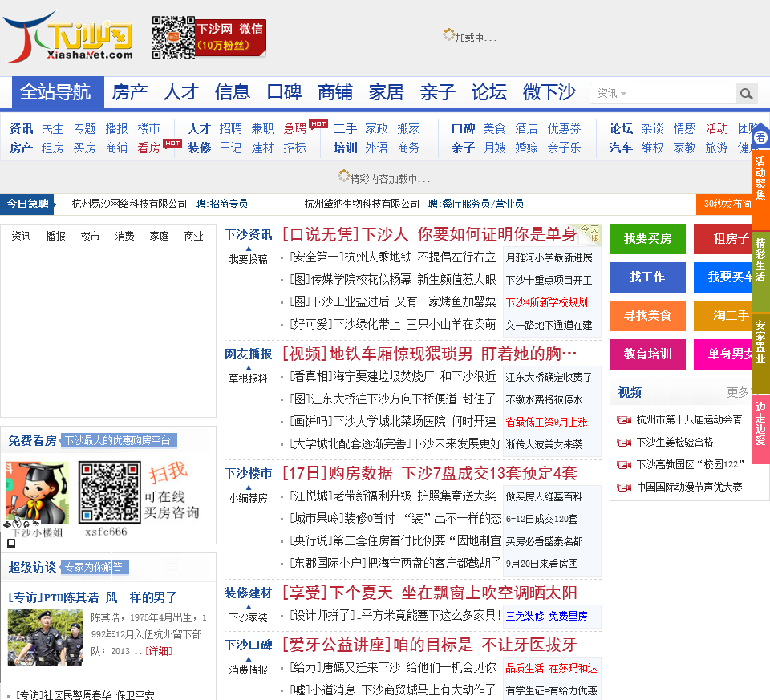The height and width of the screenshot is (700, 770).
Task: Click the 我要投稿 link under 下沙资讯
Action: (248, 259)
